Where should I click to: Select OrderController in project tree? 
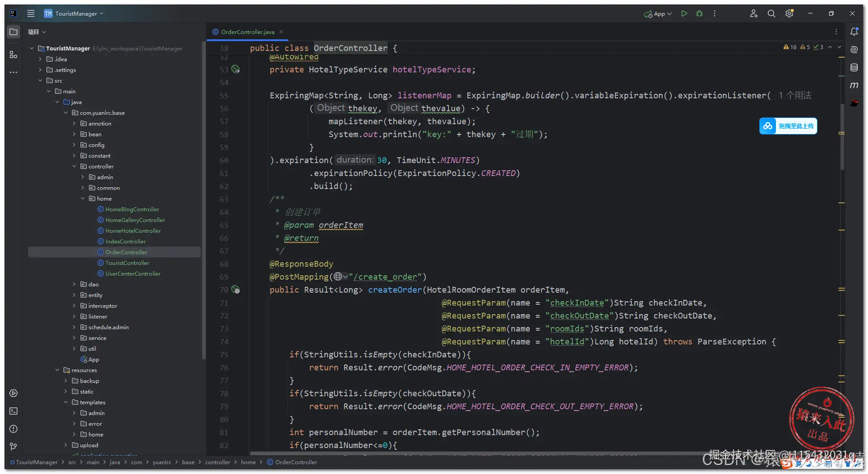click(114, 252)
